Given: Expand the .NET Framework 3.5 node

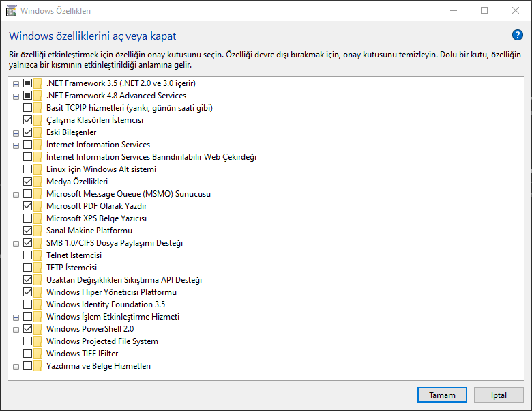Looking at the screenshot, I should (16, 83).
